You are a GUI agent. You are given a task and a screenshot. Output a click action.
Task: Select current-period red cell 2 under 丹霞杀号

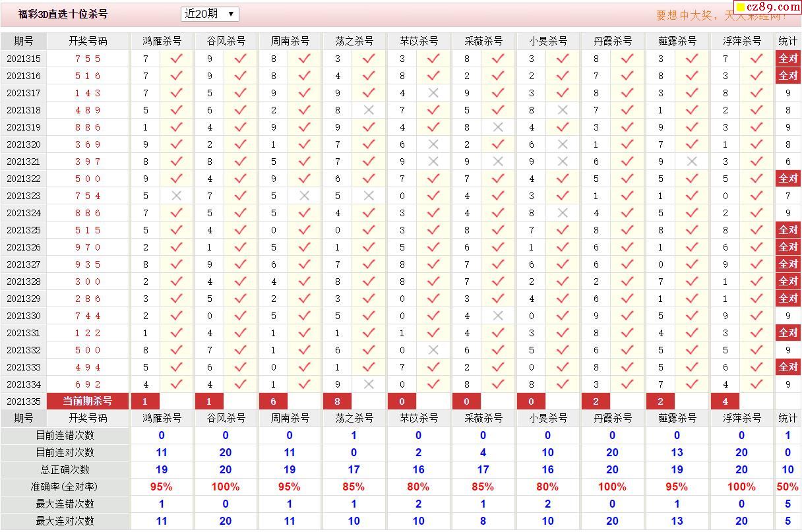[596, 401]
